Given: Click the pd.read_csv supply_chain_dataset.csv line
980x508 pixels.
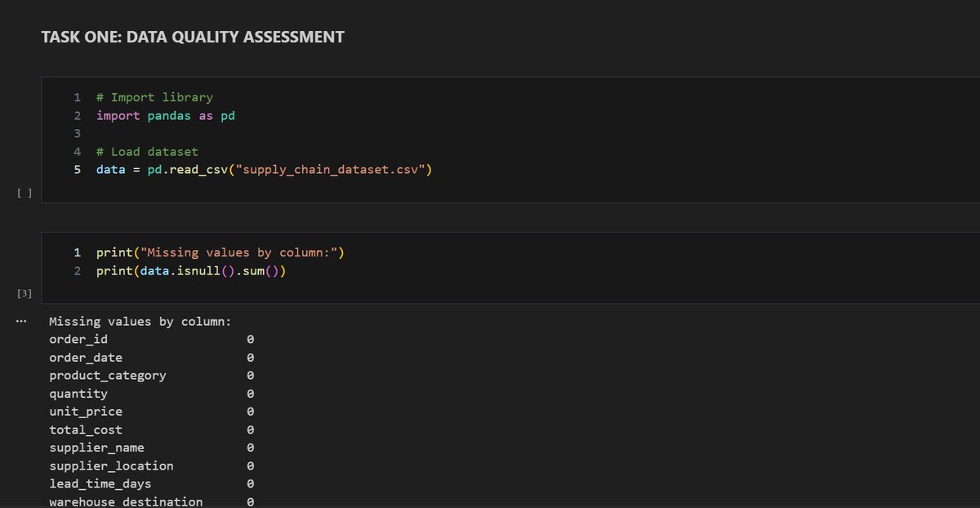Looking at the screenshot, I should [x=264, y=169].
